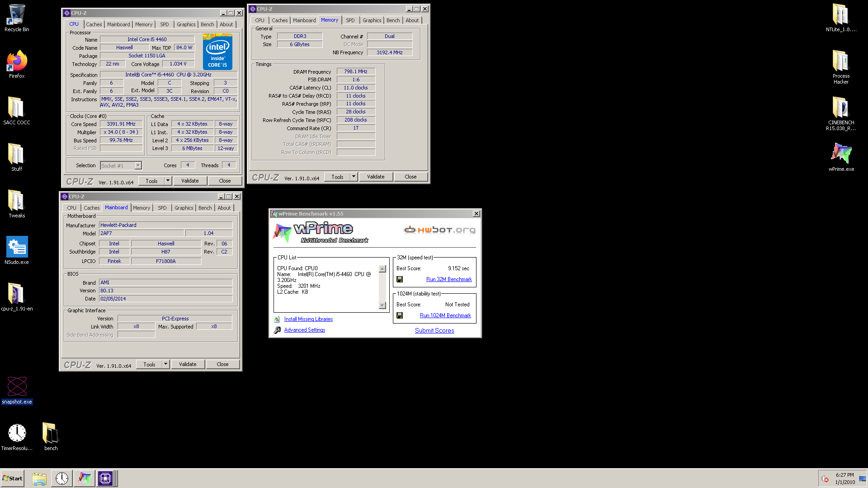Expand Tools dropdown arrow in CPU tab window

168,181
